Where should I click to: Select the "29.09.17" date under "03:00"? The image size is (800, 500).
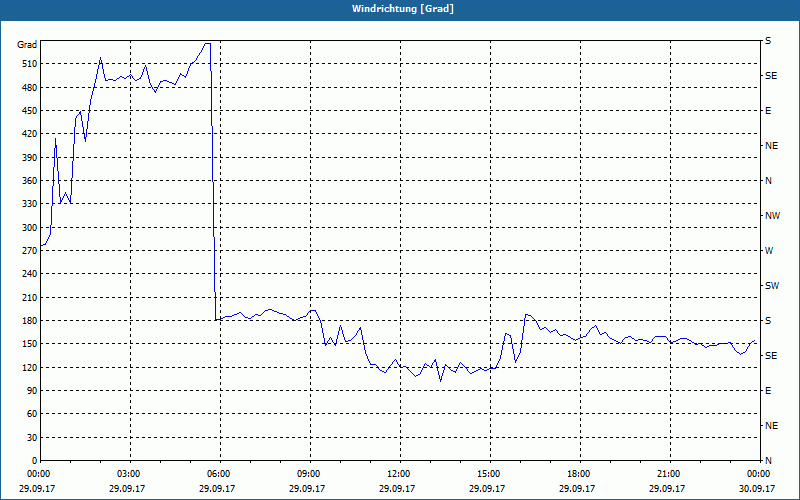coord(127,488)
